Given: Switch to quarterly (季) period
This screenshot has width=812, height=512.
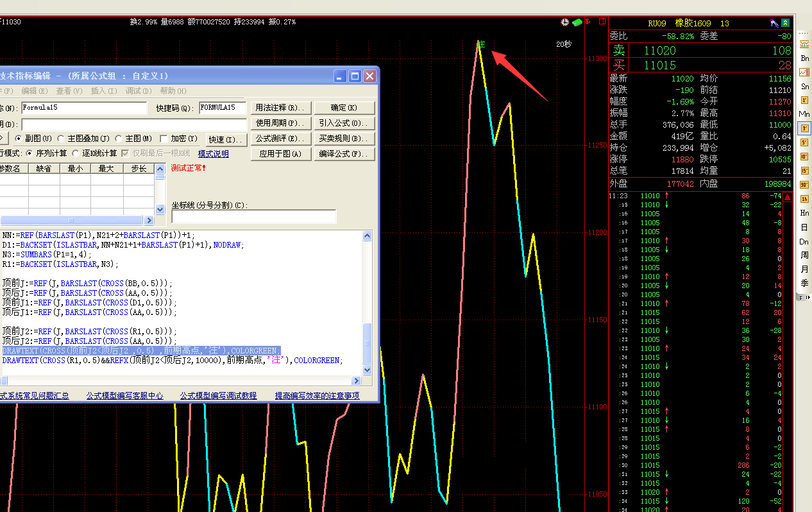Looking at the screenshot, I should [x=804, y=284].
